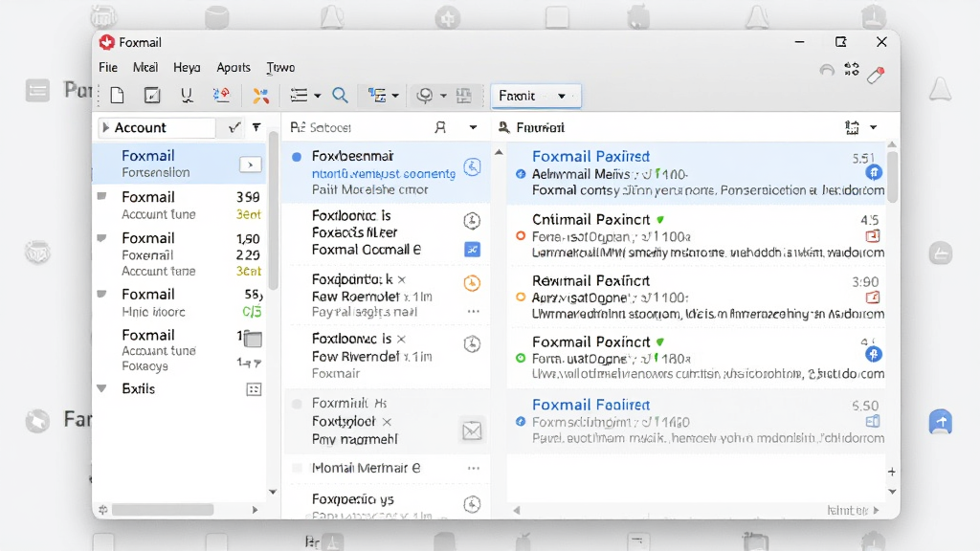Click the magnifying glass search toolbar icon

[x=340, y=95]
